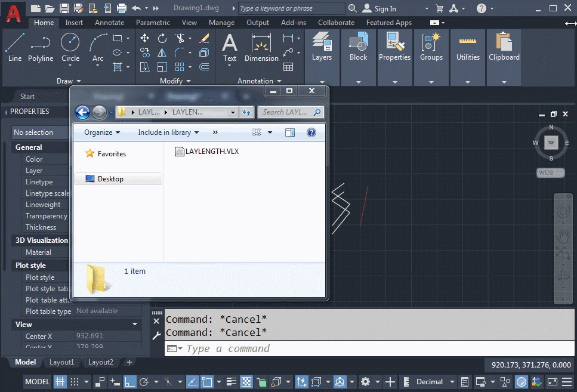
Task: Switch to the Annotate ribbon tab
Action: coord(110,23)
